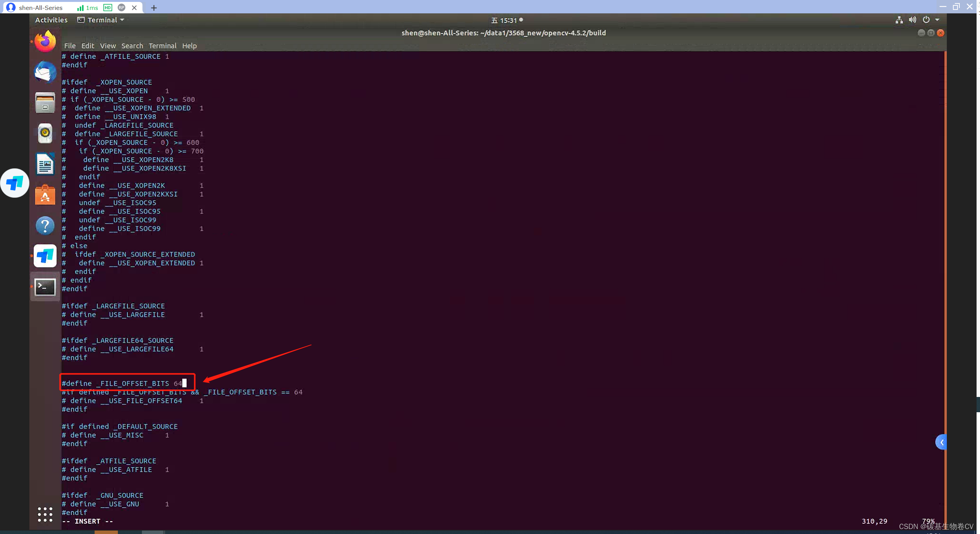
Task: Maximize the terminal window
Action: pyautogui.click(x=931, y=33)
